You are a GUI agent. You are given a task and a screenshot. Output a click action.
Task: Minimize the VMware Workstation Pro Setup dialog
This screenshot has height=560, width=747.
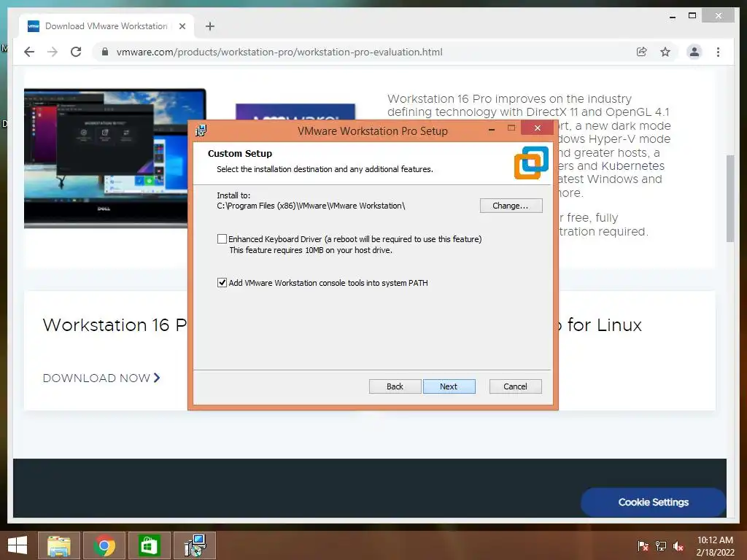[x=492, y=128]
